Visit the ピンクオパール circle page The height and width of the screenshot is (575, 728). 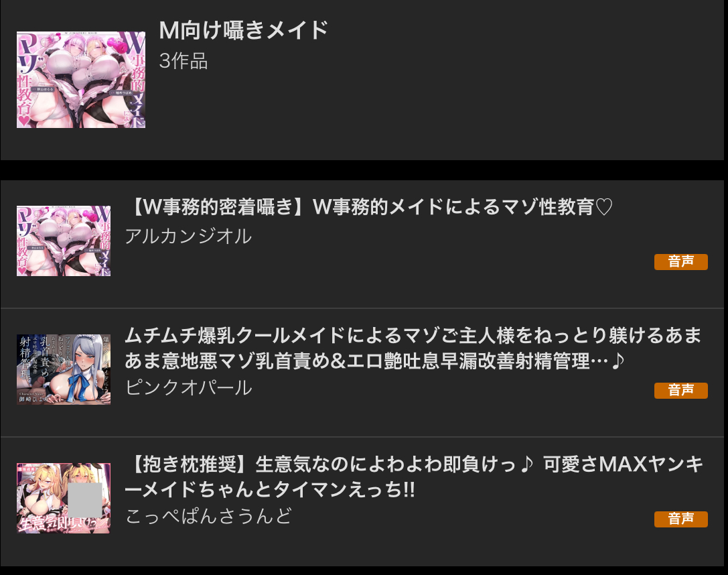click(188, 387)
